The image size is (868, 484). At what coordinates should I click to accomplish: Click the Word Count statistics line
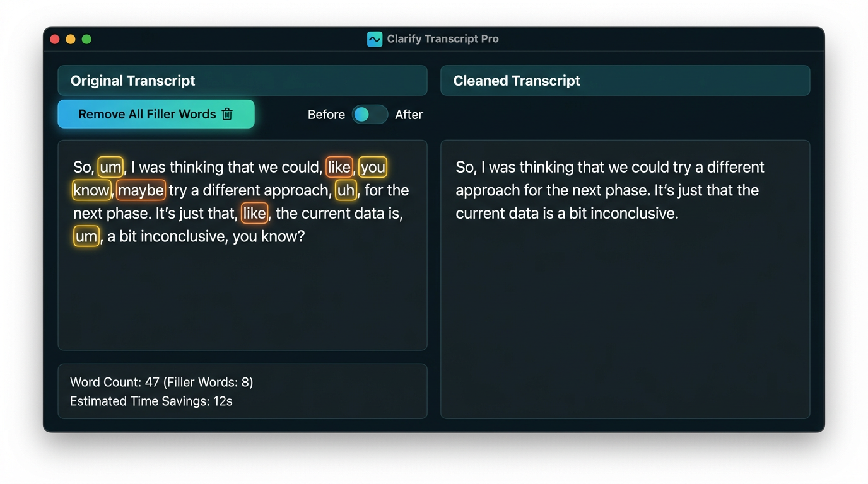pos(161,382)
